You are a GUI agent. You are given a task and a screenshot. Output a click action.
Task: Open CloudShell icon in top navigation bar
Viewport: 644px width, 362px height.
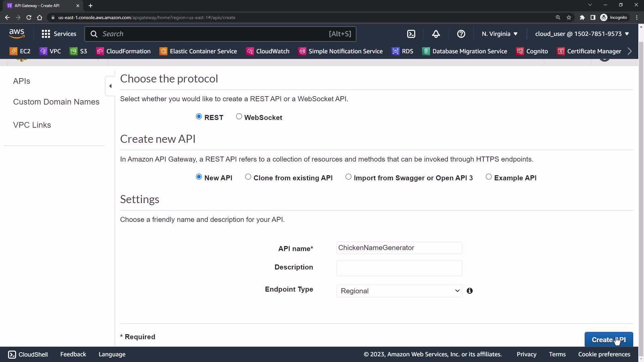point(411,34)
